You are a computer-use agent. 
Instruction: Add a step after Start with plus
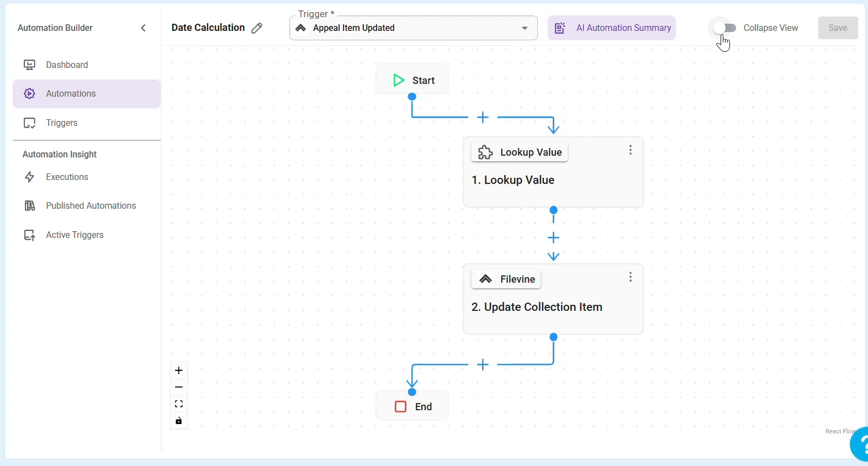pyautogui.click(x=483, y=118)
